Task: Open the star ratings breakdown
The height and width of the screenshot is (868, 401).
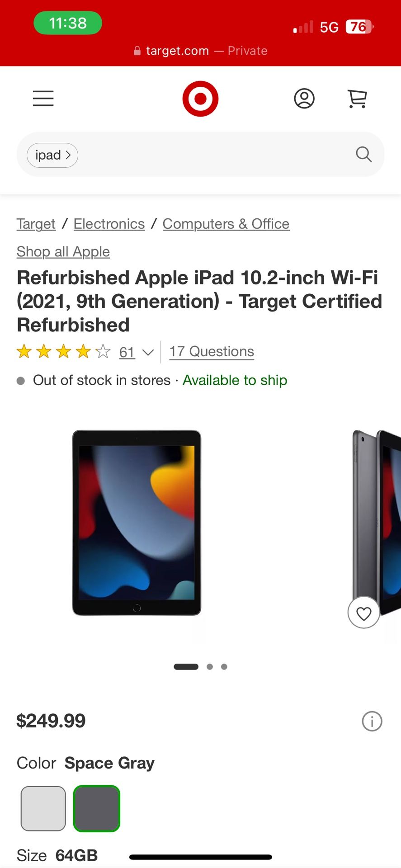Action: click(x=63, y=351)
